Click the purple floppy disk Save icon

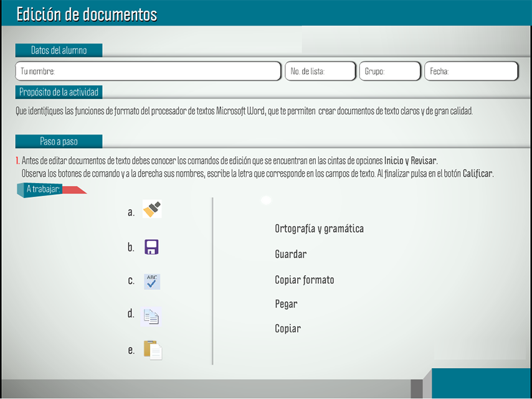pos(151,247)
